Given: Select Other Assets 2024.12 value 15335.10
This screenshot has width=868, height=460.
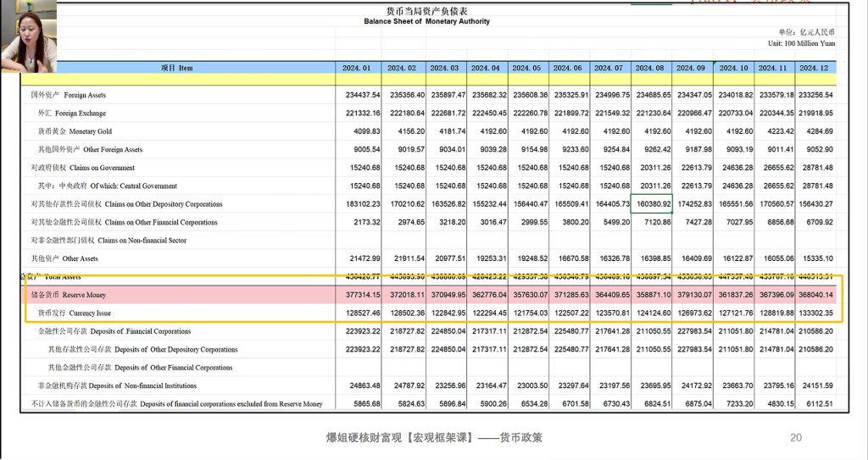Looking at the screenshot, I should click(x=818, y=258).
